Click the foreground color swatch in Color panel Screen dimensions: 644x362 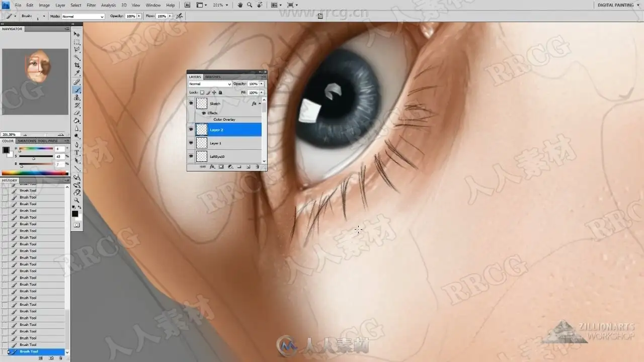[x=6, y=150]
